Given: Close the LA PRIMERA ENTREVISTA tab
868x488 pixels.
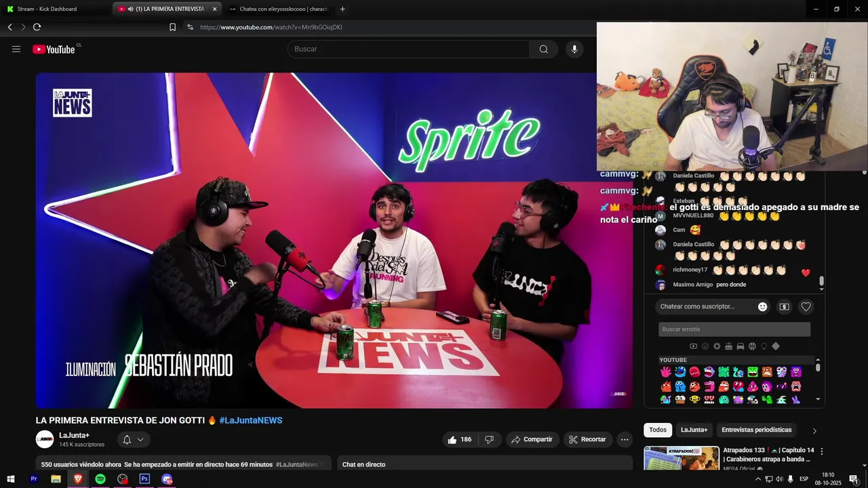Looking at the screenshot, I should pos(215,9).
